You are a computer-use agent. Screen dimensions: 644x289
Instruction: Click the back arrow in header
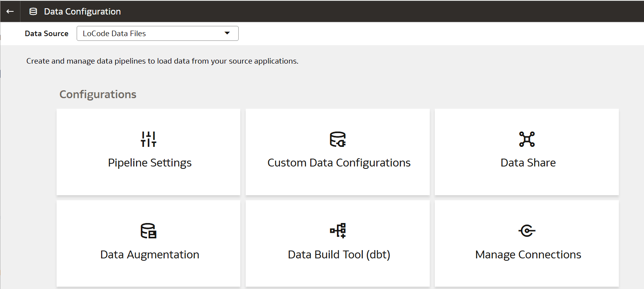click(10, 11)
